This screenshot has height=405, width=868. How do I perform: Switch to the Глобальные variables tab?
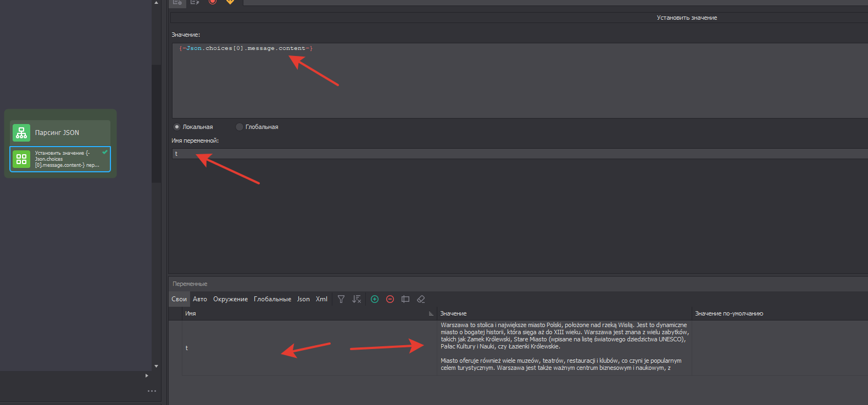pos(272,299)
